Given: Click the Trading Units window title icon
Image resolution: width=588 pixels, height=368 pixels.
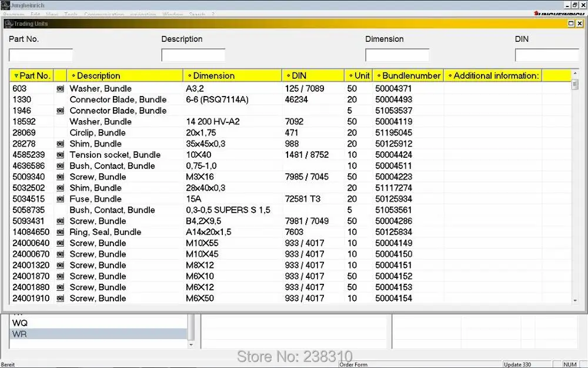Looking at the screenshot, I should 9,24.
